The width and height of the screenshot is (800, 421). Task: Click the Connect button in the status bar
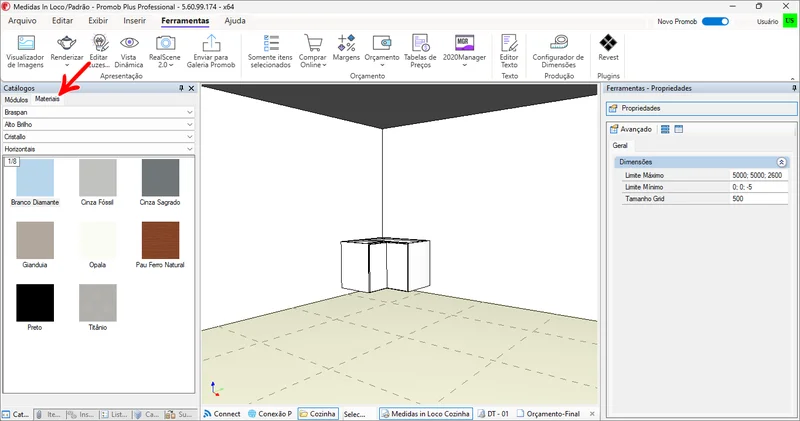point(221,413)
